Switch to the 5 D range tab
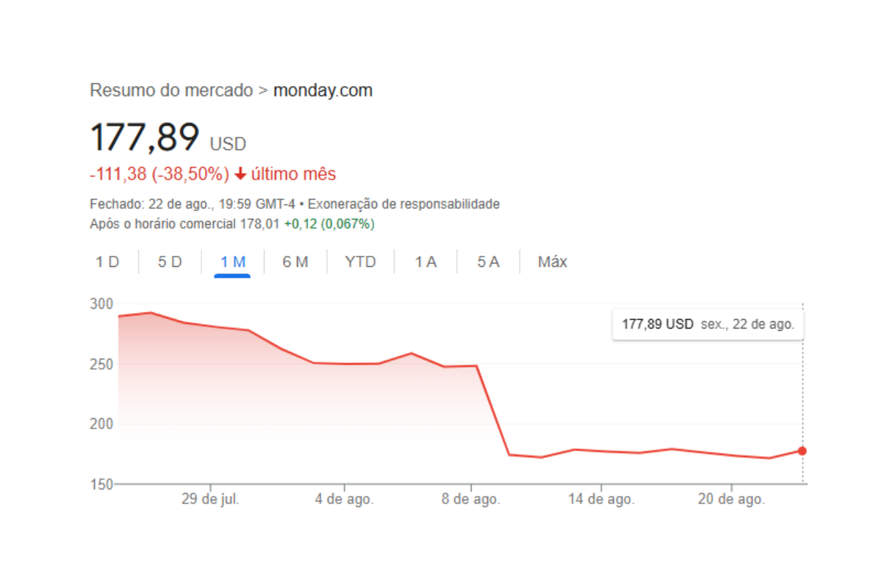 [x=170, y=262]
